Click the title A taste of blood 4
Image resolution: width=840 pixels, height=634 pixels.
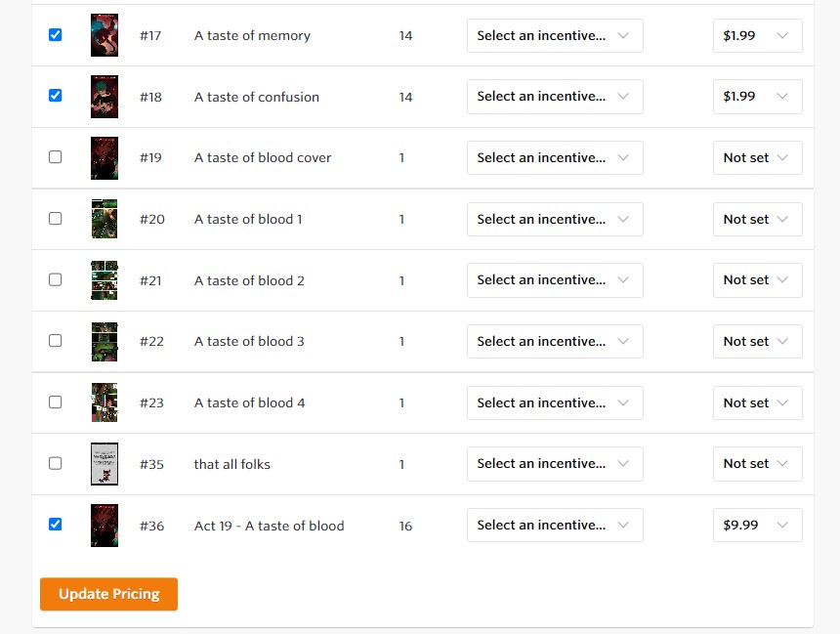(x=249, y=402)
